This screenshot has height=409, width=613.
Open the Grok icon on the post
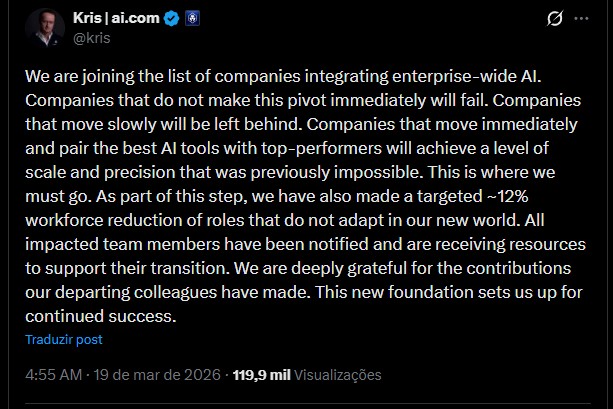click(x=555, y=19)
